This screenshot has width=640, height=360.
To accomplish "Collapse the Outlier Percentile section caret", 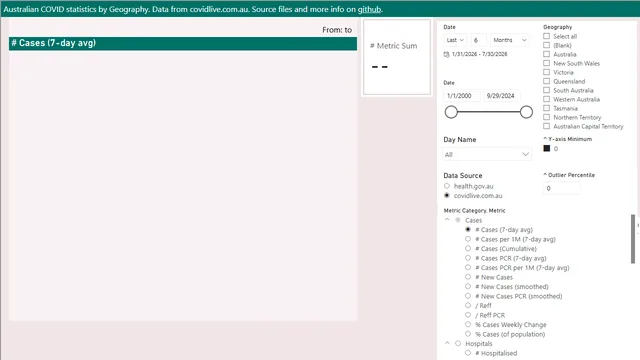I will coord(545,175).
